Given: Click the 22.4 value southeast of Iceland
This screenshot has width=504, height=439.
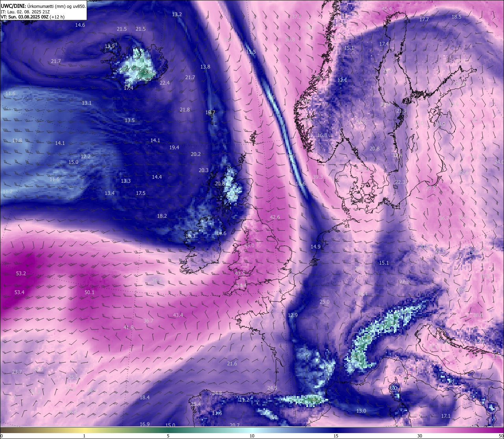Looking at the screenshot, I should [165, 83].
